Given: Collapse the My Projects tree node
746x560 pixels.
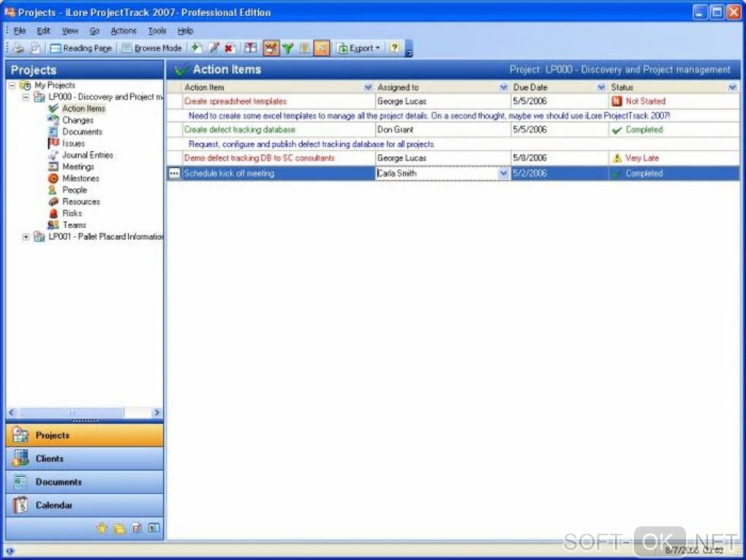Looking at the screenshot, I should (x=12, y=86).
